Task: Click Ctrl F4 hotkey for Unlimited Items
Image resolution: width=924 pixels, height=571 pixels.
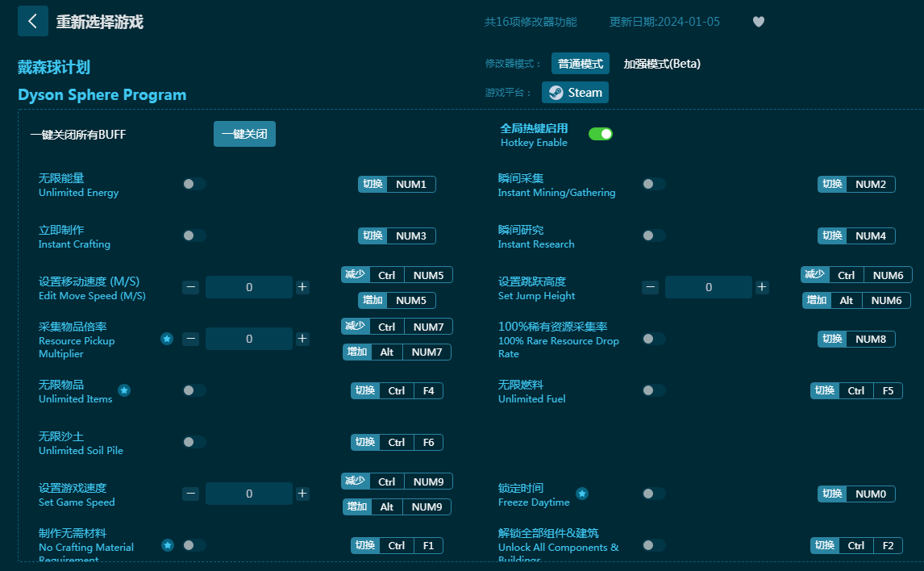Action: pyautogui.click(x=397, y=390)
